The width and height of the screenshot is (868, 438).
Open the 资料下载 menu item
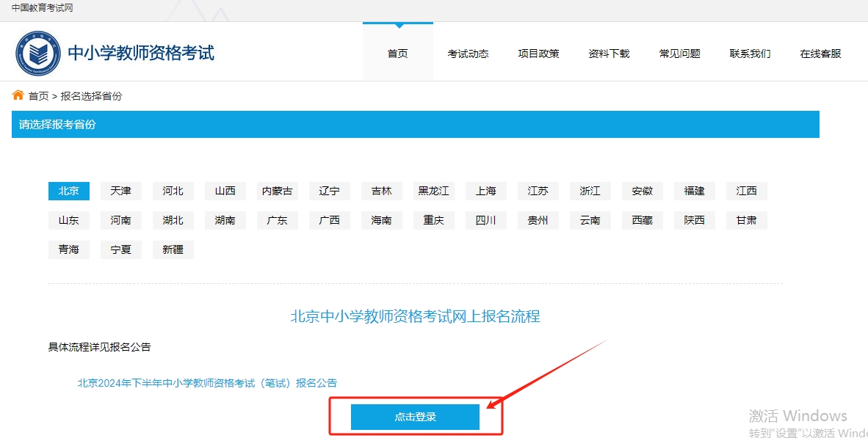pos(609,53)
